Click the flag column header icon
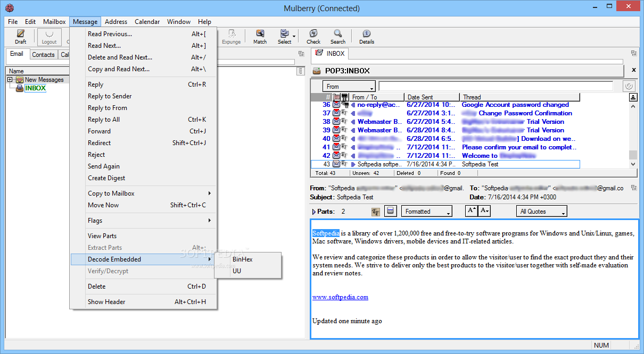Viewport: 644px width, 354px height. coord(337,97)
